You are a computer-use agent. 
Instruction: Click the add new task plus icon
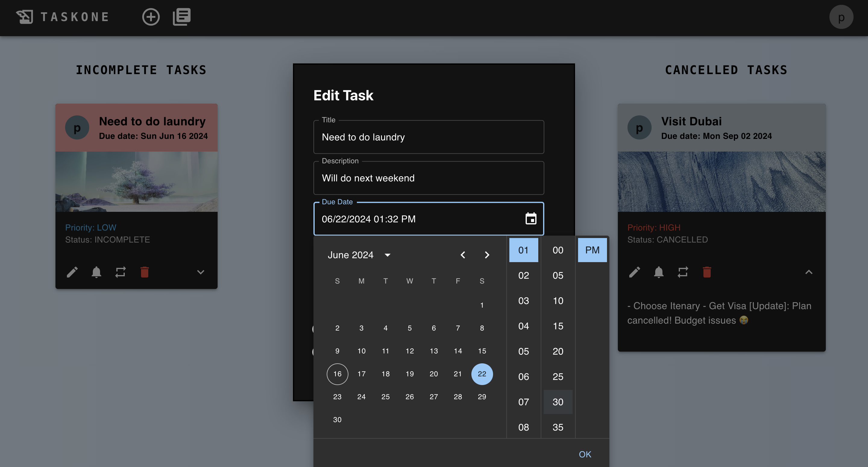point(151,17)
